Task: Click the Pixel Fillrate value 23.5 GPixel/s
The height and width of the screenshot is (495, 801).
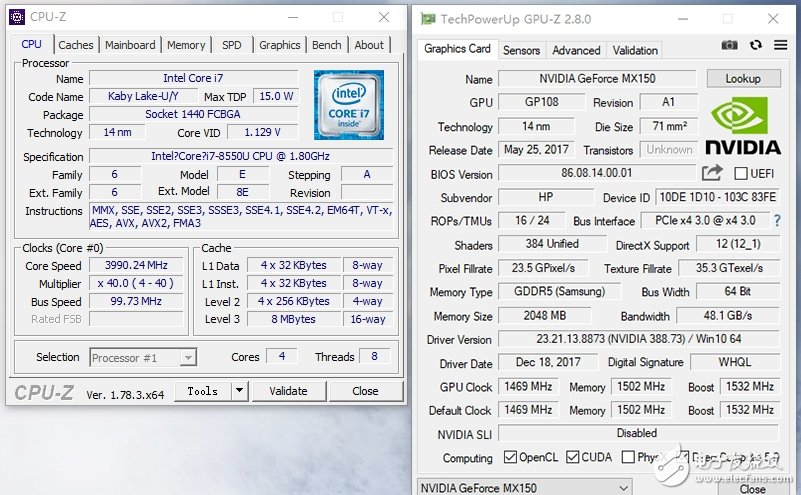Action: pos(543,268)
